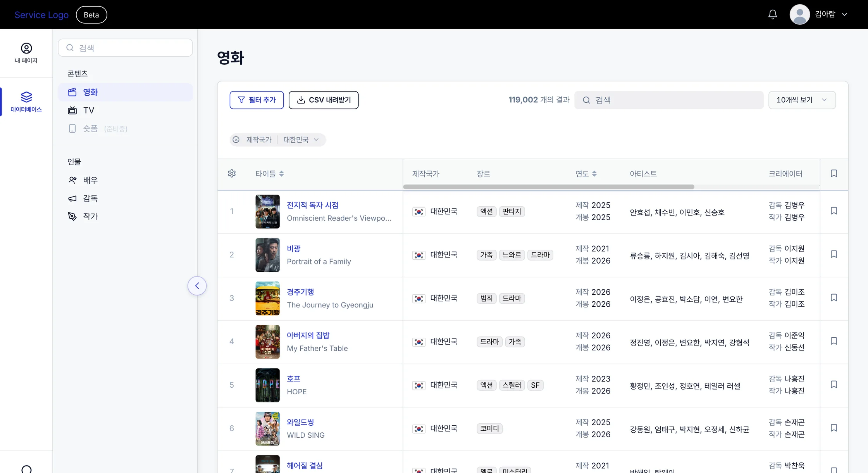Image resolution: width=868 pixels, height=473 pixels.
Task: Click the 스릴러 genre tag in 호프 row
Action: pos(511,385)
